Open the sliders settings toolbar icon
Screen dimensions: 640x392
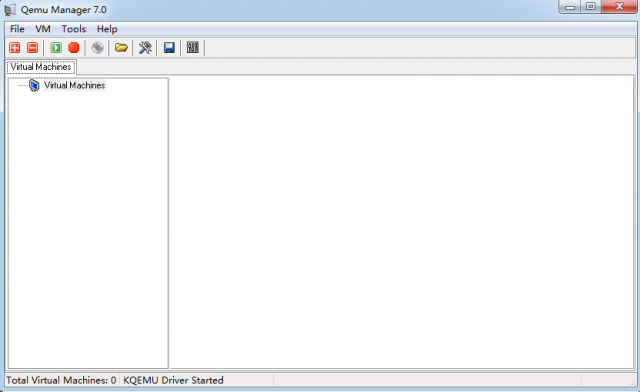click(193, 48)
